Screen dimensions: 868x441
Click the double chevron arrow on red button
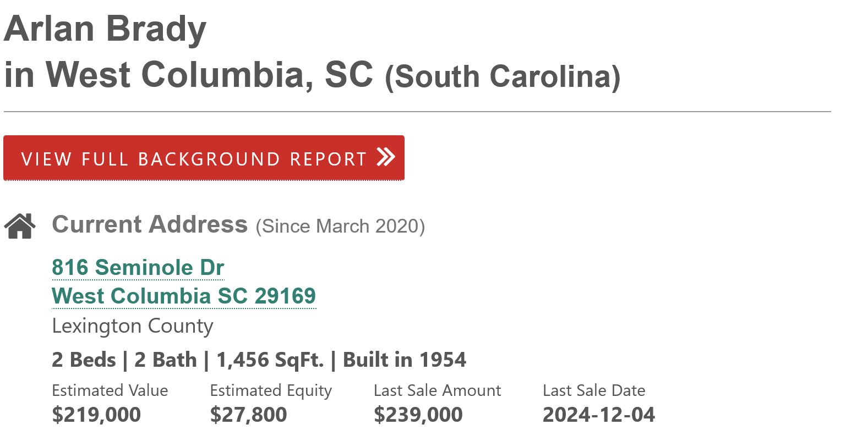(386, 157)
